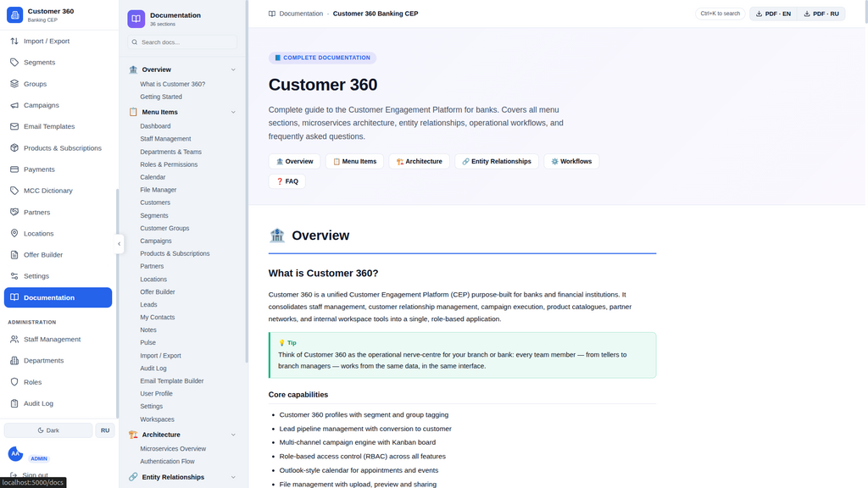Open User Profile docs entry
The image size is (868, 488).
(156, 393)
